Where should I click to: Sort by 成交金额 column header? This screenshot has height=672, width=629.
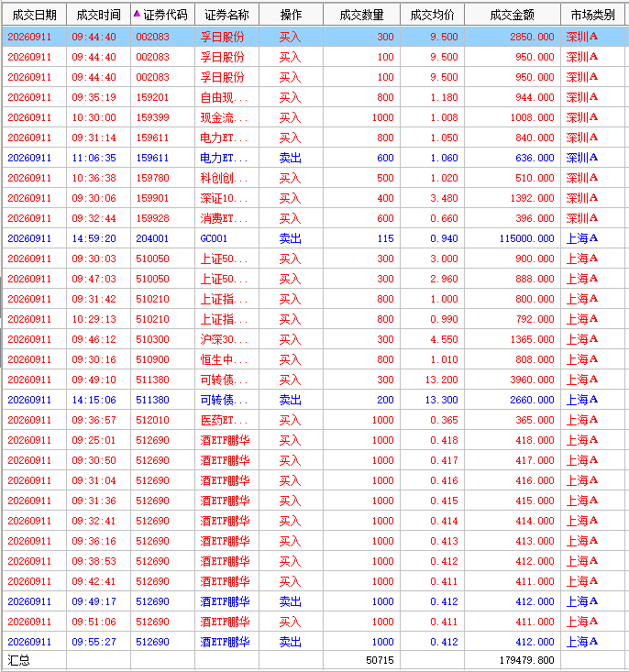513,15
